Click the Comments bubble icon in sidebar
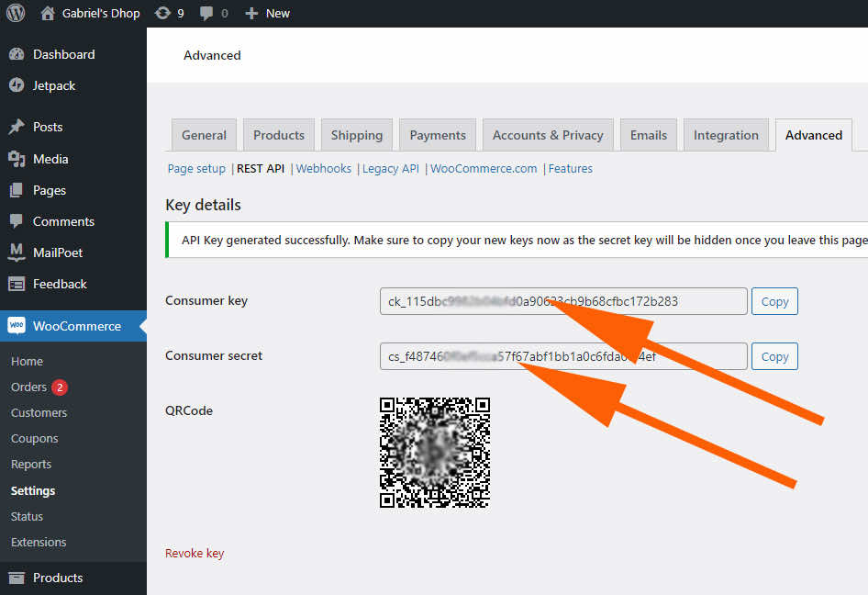Viewport: 868px width, 595px height. click(x=17, y=221)
